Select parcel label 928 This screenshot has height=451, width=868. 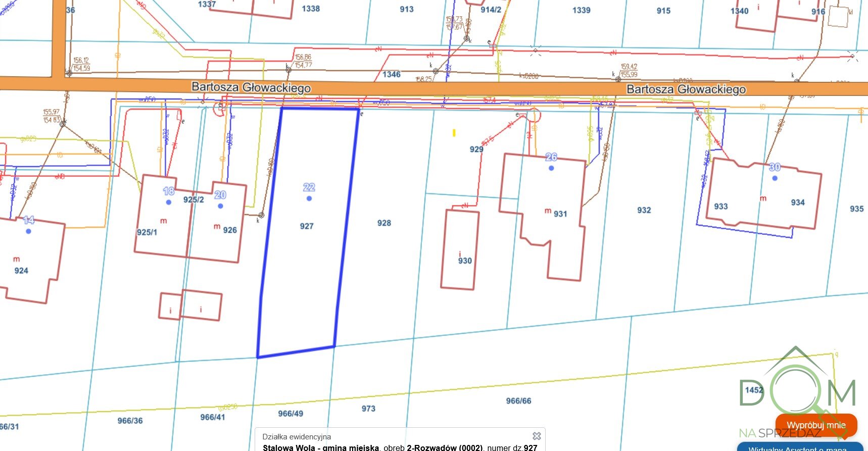click(384, 223)
